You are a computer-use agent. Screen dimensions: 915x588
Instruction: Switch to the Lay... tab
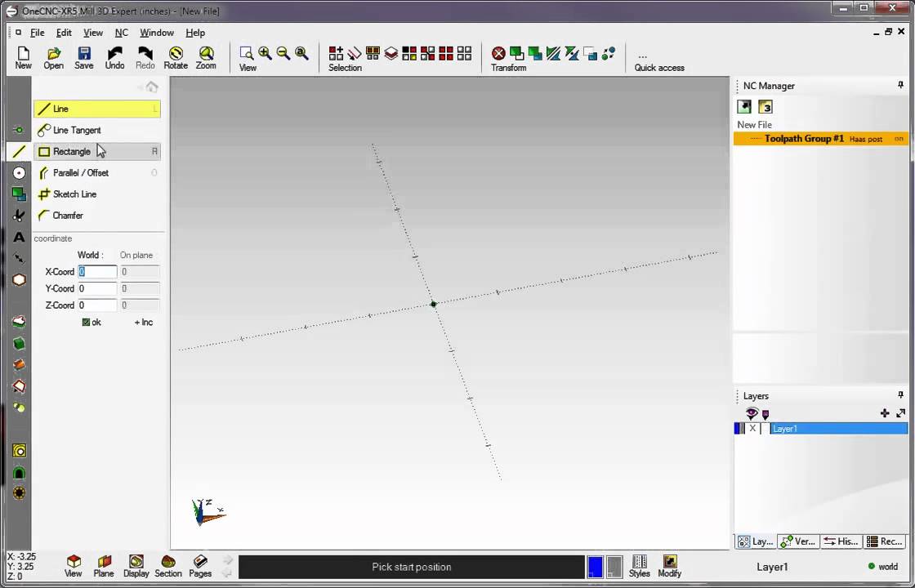click(x=756, y=541)
